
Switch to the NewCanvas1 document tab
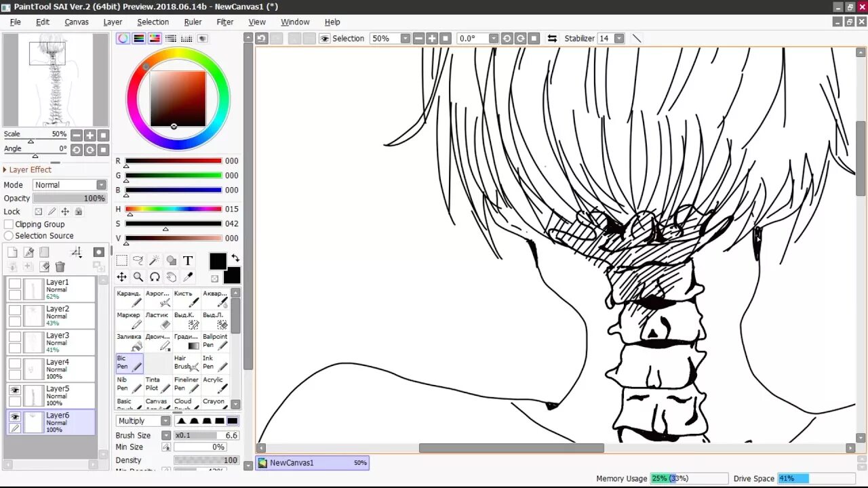pos(313,463)
